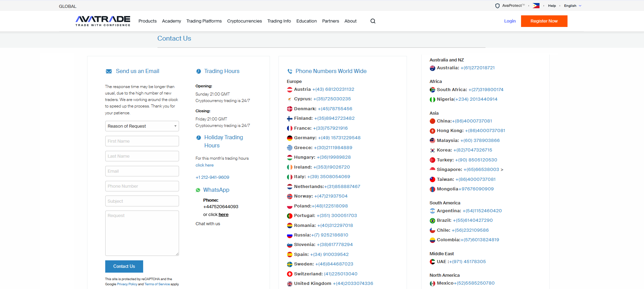Open the Terms of Service link
Screen dimensions: 644x289
[x=157, y=284]
